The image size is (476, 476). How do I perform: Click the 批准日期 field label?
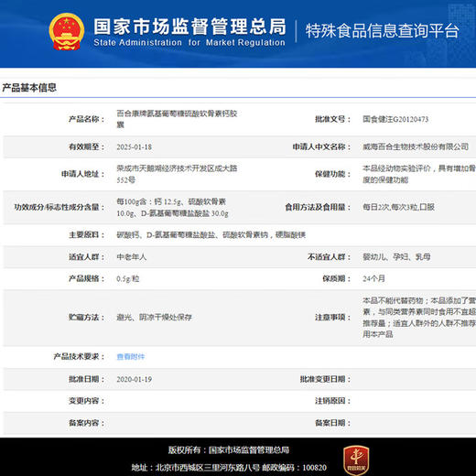[x=86, y=379]
